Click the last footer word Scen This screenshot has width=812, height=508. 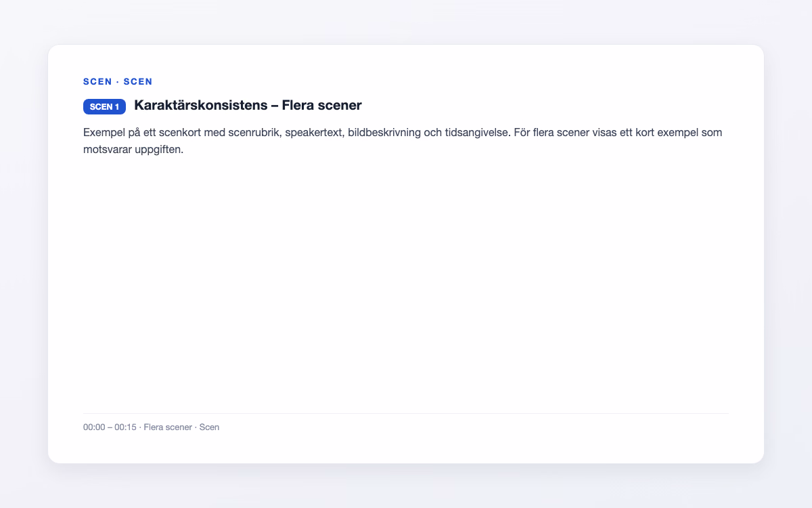pyautogui.click(x=209, y=427)
